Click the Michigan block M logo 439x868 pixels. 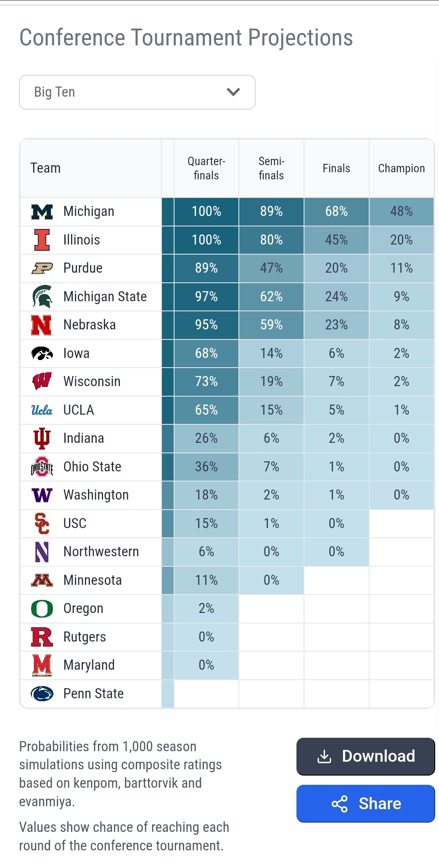42,212
